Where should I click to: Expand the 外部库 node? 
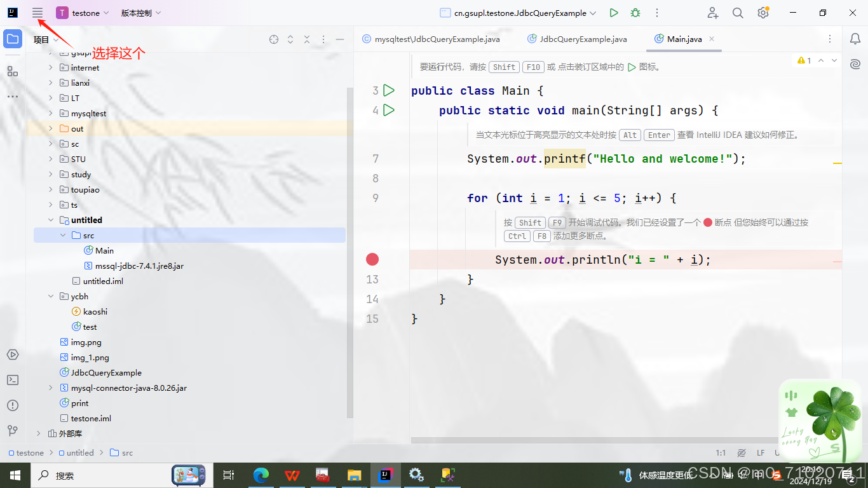click(39, 433)
